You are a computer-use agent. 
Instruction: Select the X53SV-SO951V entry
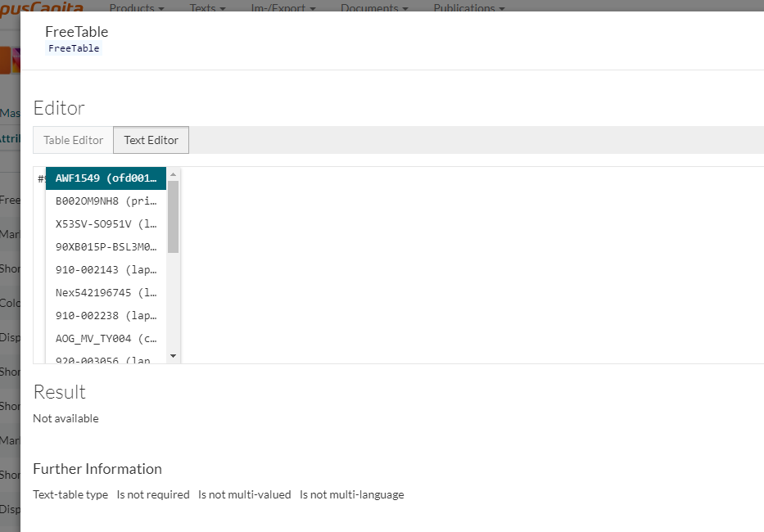(x=105, y=223)
